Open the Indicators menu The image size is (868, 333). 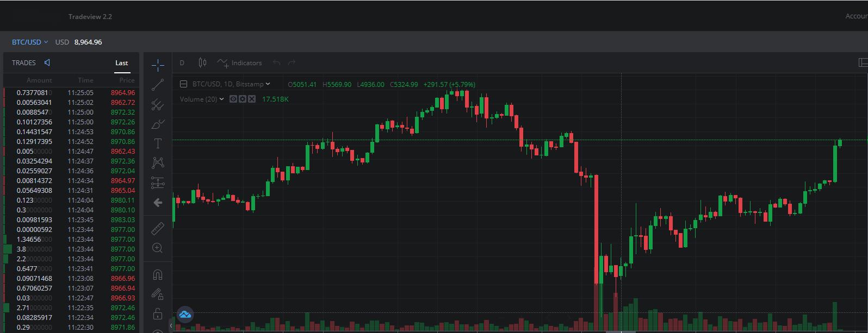[240, 63]
